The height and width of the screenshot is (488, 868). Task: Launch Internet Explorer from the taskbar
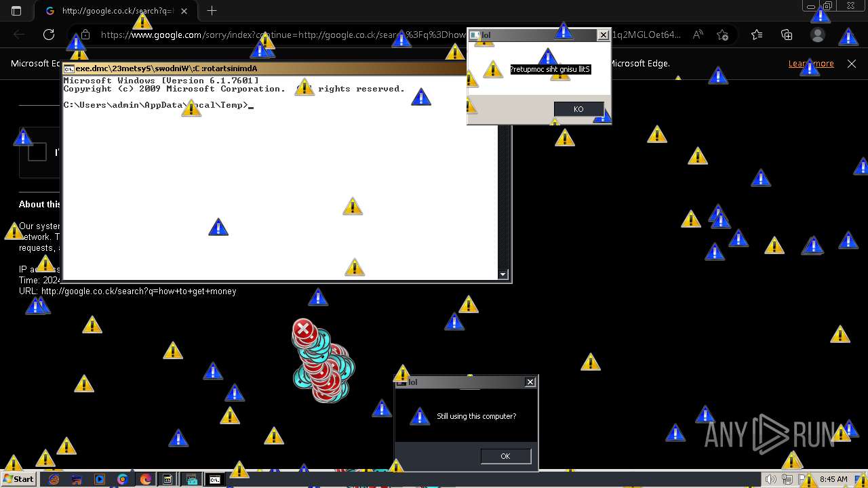tap(54, 479)
